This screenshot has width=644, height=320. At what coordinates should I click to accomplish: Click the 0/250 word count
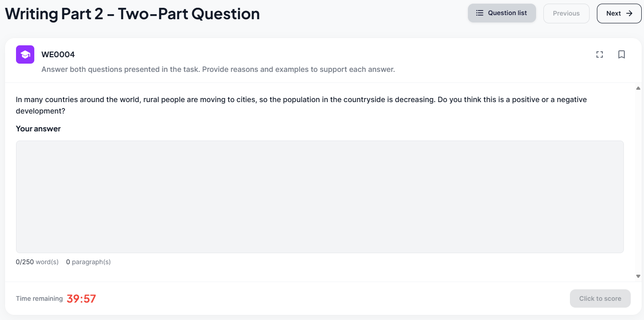tap(37, 262)
